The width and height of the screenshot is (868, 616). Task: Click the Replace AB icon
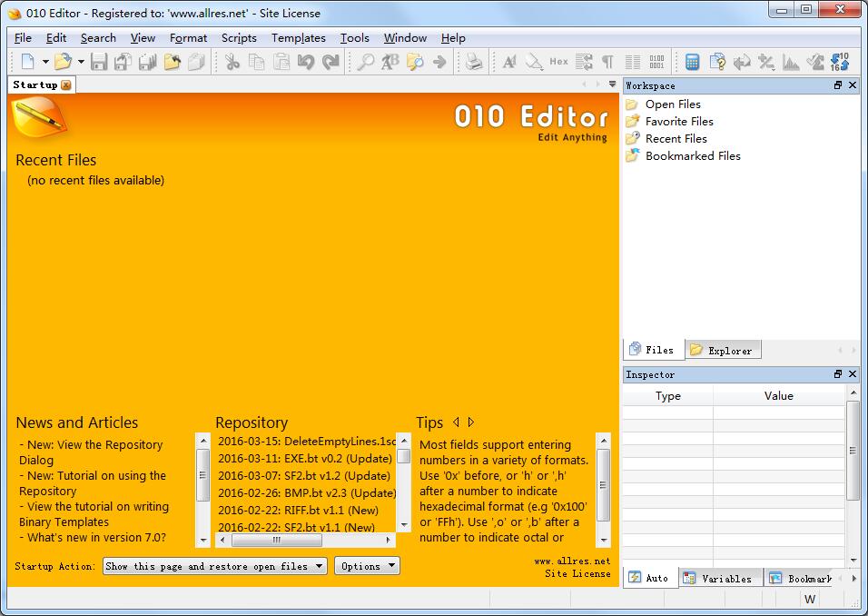390,62
